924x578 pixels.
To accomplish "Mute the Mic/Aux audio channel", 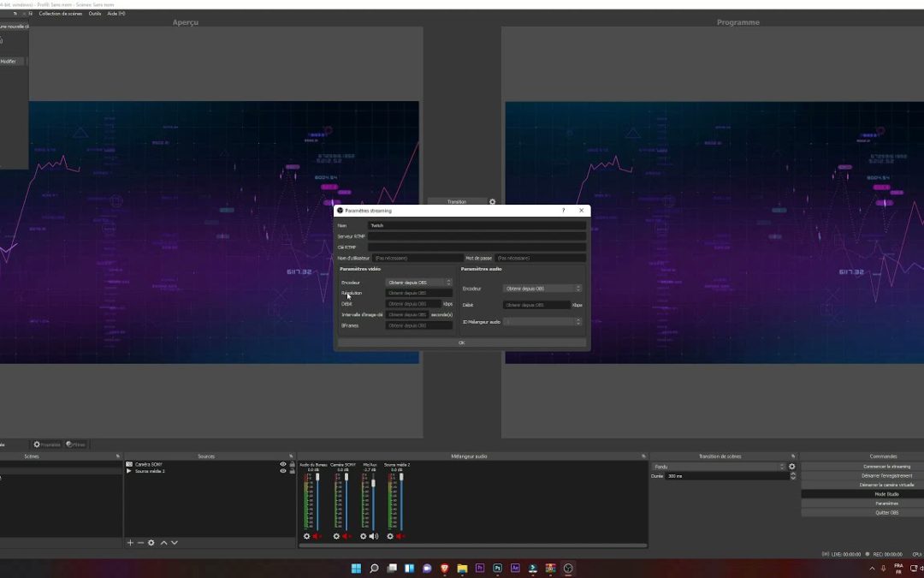I will (x=372, y=536).
